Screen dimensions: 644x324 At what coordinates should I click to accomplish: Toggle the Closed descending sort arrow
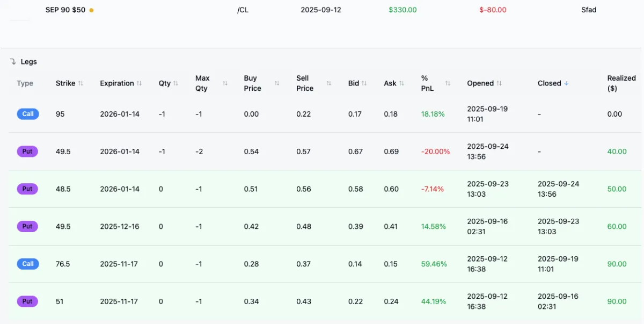coord(566,83)
